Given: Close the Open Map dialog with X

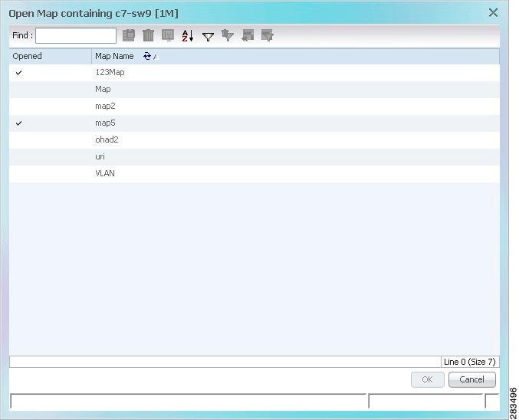Looking at the screenshot, I should tap(493, 12).
